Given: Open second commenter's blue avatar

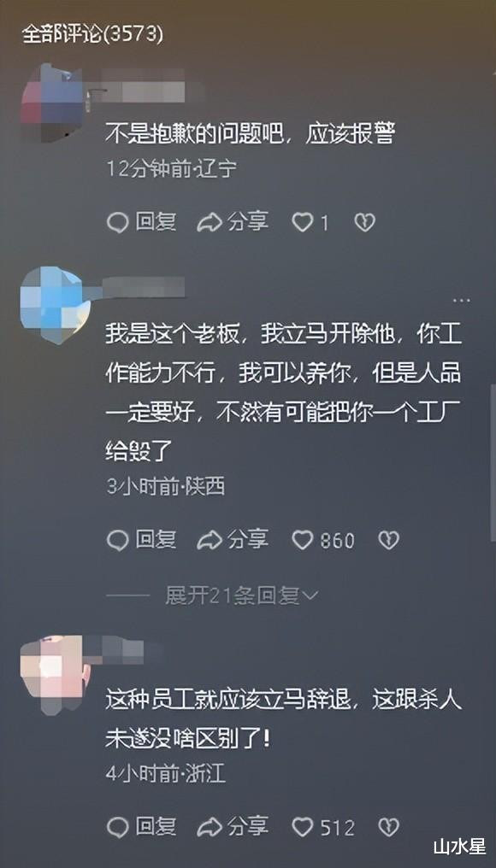Looking at the screenshot, I should point(55,302).
